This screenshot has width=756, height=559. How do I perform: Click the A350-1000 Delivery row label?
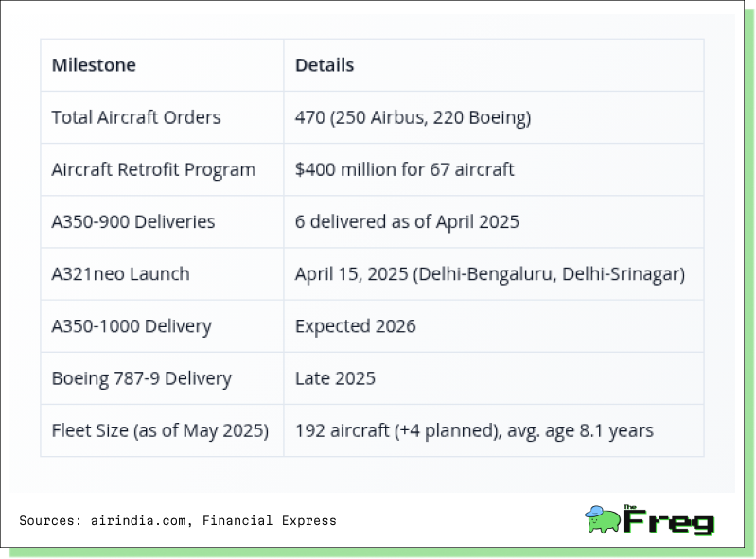click(x=132, y=326)
